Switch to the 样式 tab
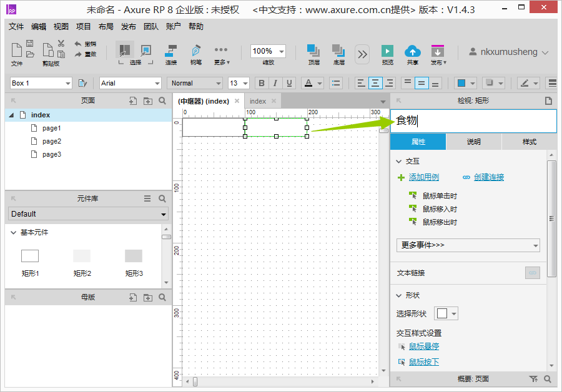This screenshot has width=562, height=392. (x=529, y=142)
